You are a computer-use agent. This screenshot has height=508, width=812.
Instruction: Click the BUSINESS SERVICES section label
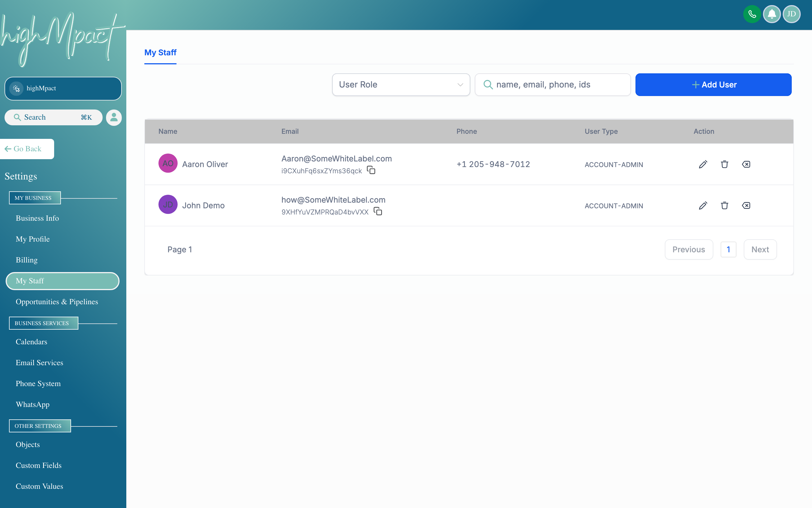point(44,323)
